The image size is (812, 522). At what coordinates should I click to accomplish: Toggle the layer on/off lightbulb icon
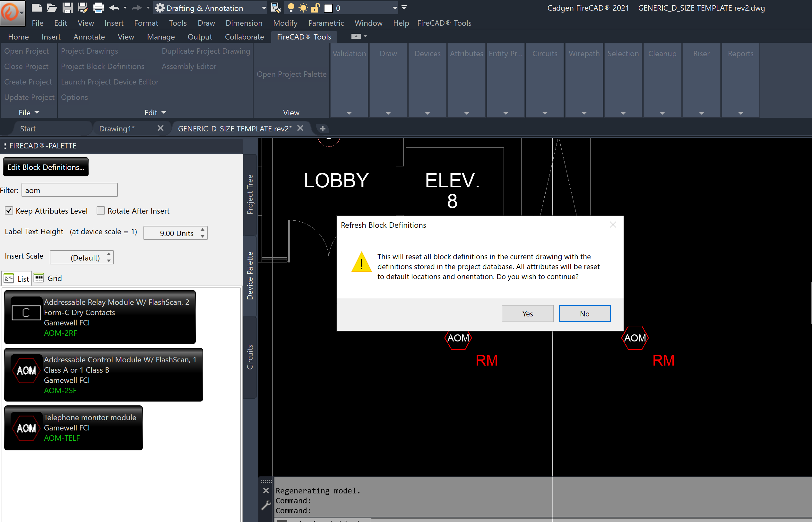pos(290,8)
